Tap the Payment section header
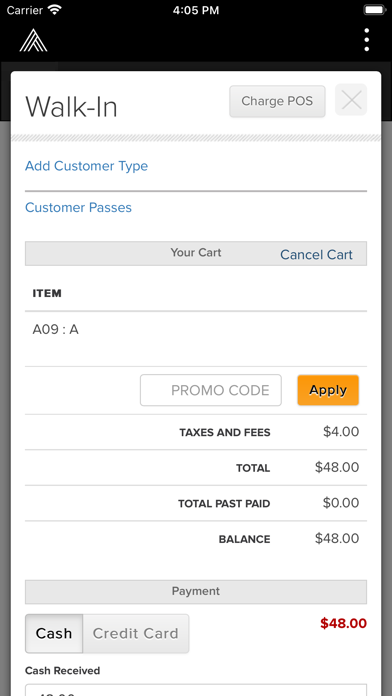 coord(196,592)
